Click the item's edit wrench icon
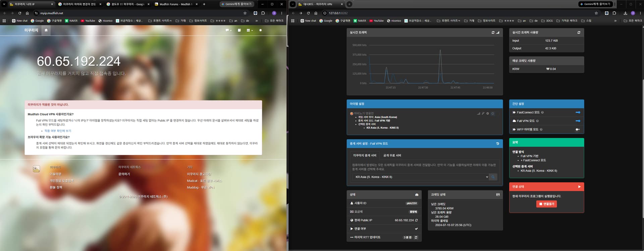The image size is (644, 251). click(x=483, y=114)
